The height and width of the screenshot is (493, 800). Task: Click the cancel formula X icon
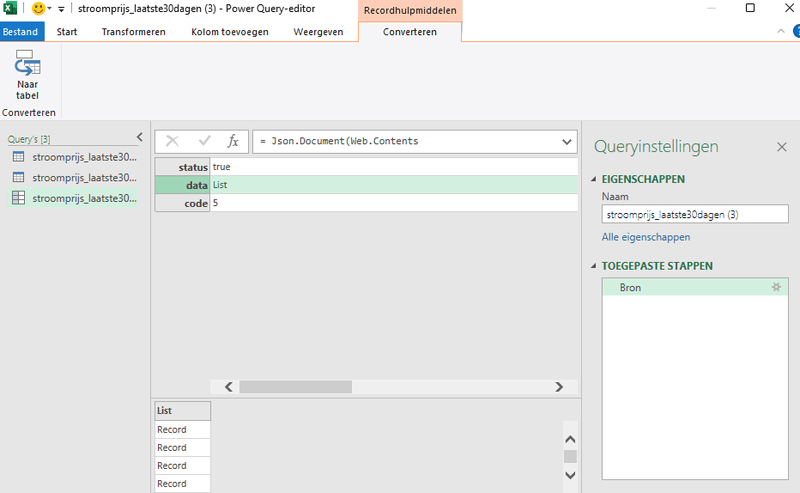pyautogui.click(x=172, y=141)
